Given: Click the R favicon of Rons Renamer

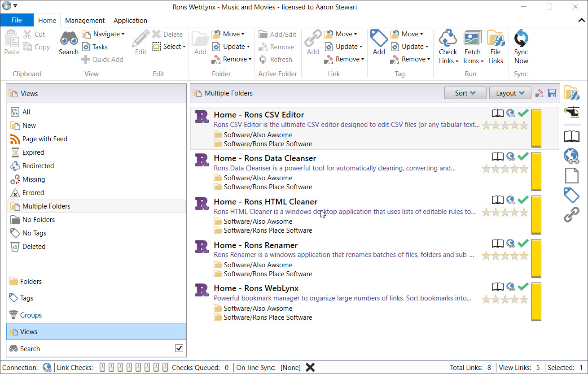Looking at the screenshot, I should coord(202,247).
